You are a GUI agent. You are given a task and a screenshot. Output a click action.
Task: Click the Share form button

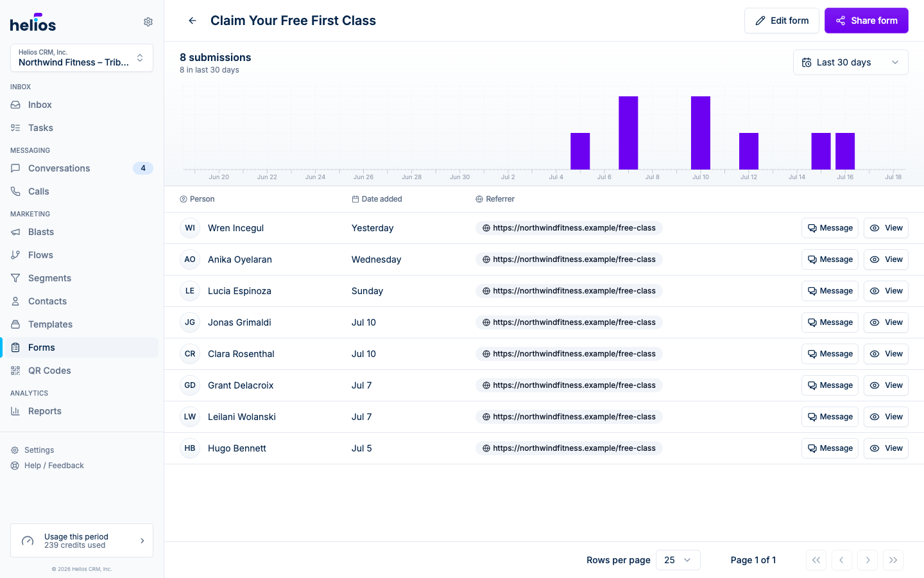866,21
